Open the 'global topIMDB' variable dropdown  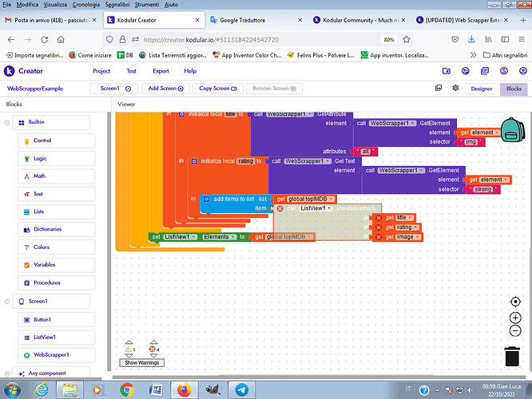tap(332, 199)
